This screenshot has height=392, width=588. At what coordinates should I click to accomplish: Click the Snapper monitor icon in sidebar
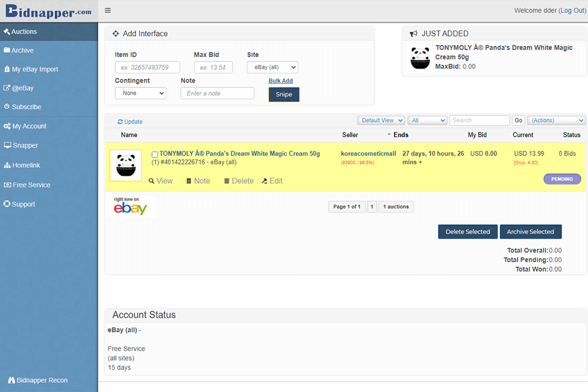[7, 145]
